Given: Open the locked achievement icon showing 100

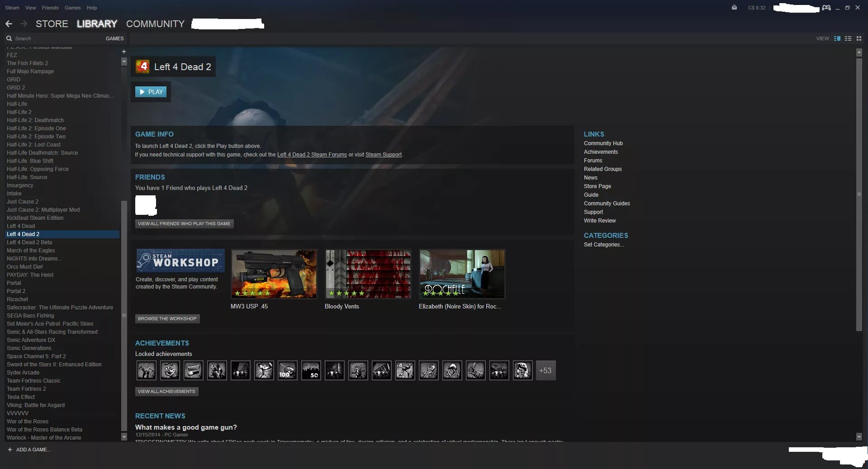Looking at the screenshot, I should [x=288, y=370].
